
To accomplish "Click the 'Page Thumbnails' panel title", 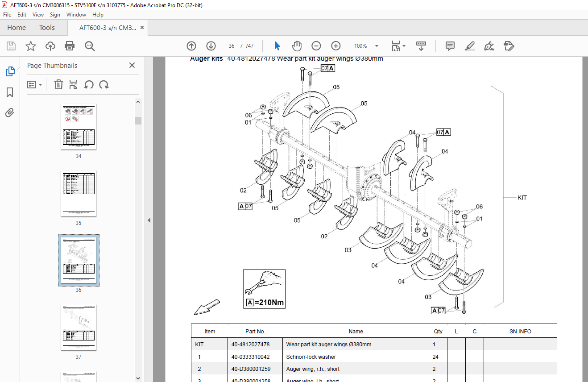I will pos(52,66).
